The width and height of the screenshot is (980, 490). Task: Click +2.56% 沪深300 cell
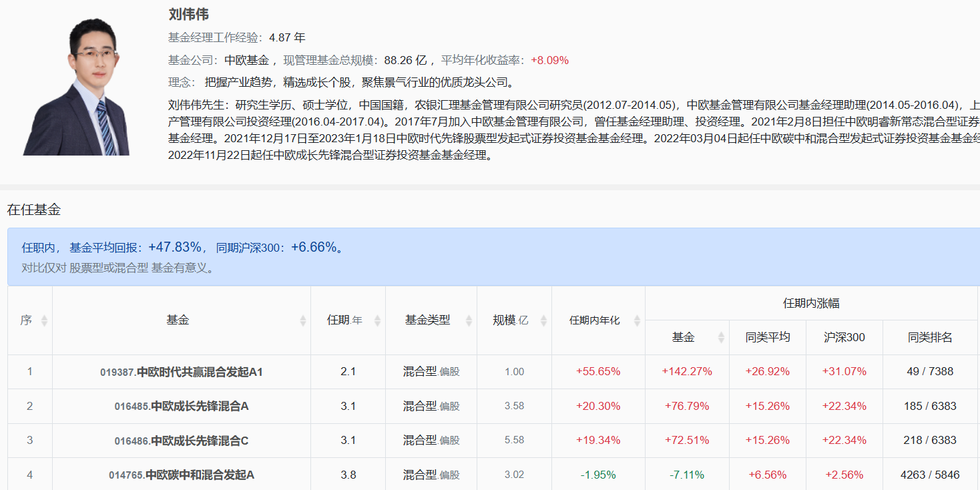[844, 475]
